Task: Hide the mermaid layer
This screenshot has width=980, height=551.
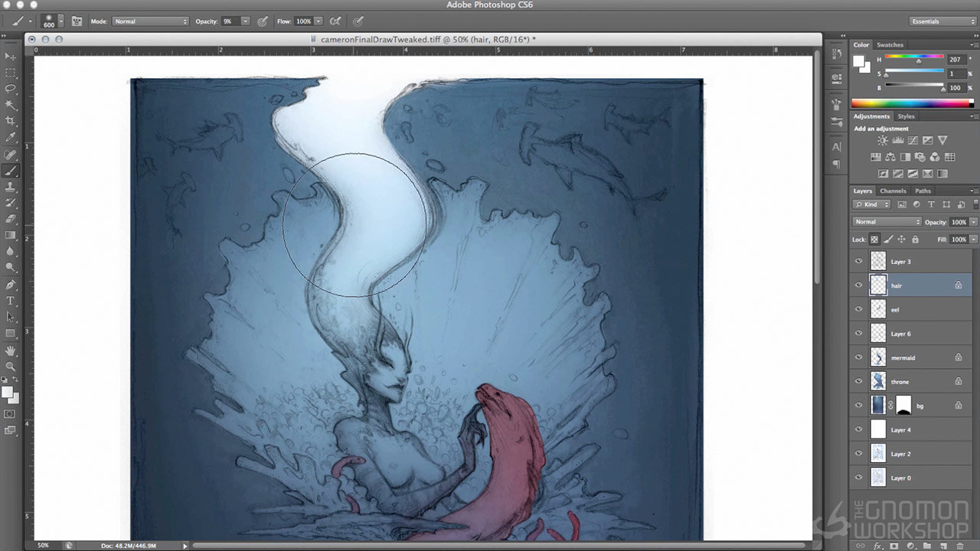Action: (x=858, y=357)
